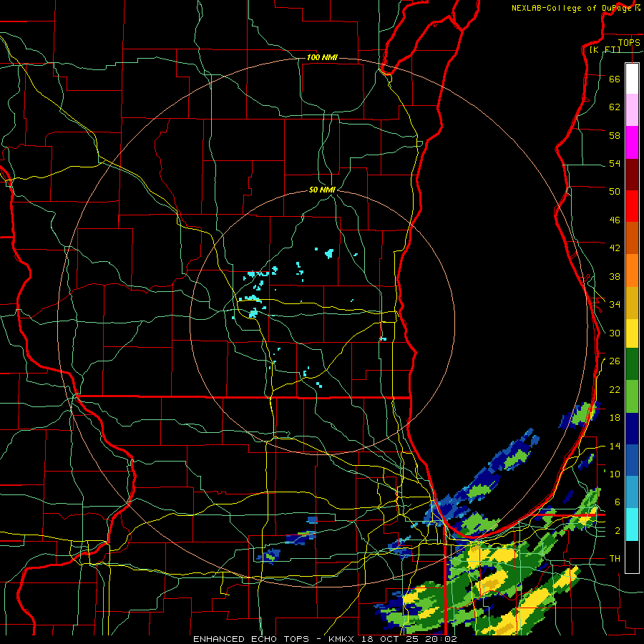Viewport: 644px width, 644px height.
Task: Click the "KMKX" radar station identifier
Action: (343, 639)
